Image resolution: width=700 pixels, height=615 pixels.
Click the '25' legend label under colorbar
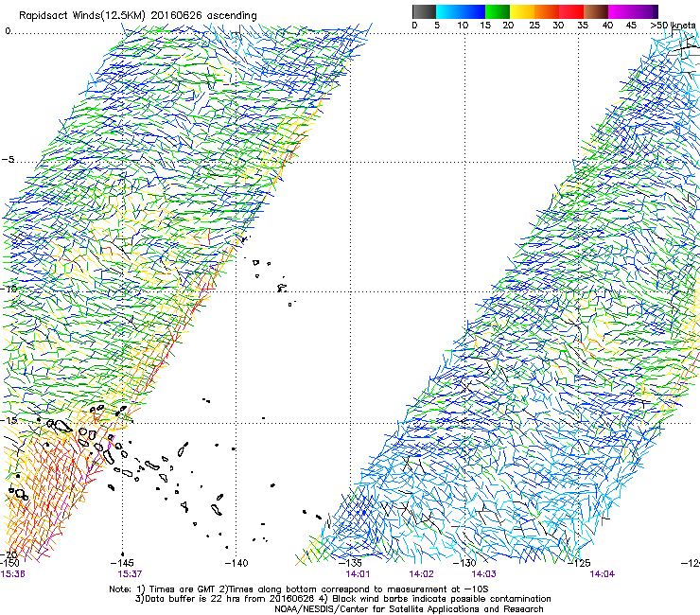tap(534, 26)
